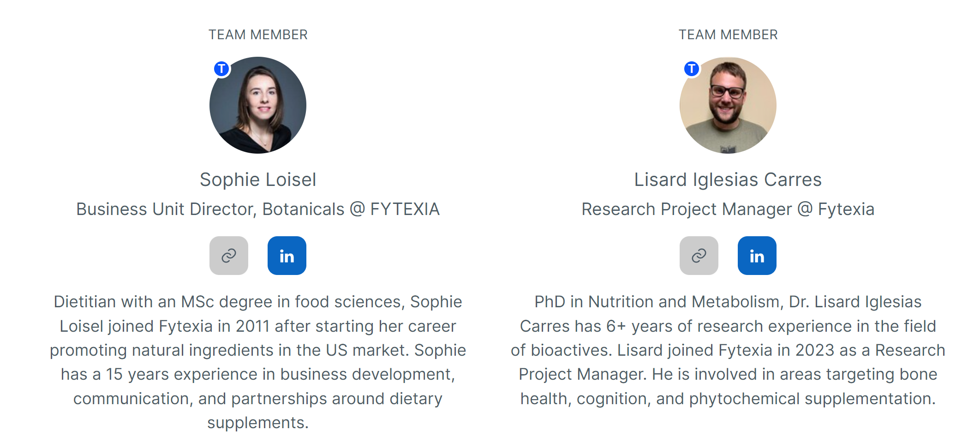Click the right TEAM MEMBER label

coord(728,35)
